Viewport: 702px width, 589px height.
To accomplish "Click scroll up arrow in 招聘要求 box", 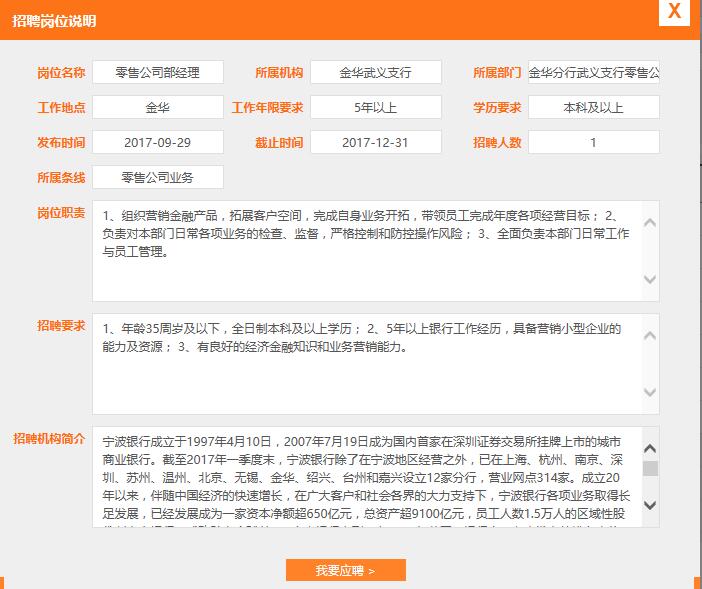I will coord(650,335).
